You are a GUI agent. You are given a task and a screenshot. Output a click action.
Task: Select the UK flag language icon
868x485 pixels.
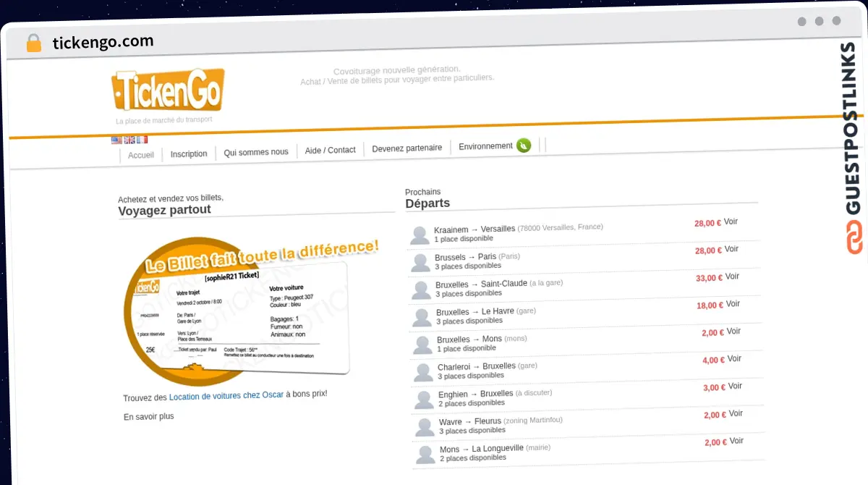(129, 140)
